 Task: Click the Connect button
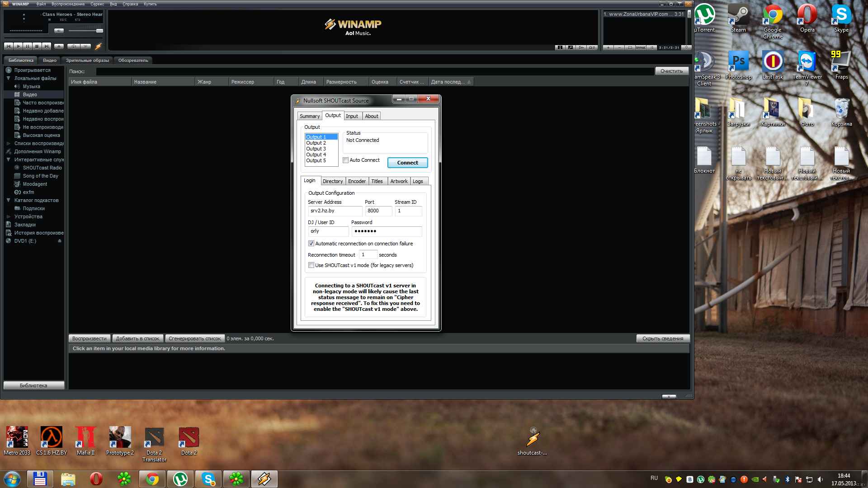click(x=407, y=163)
